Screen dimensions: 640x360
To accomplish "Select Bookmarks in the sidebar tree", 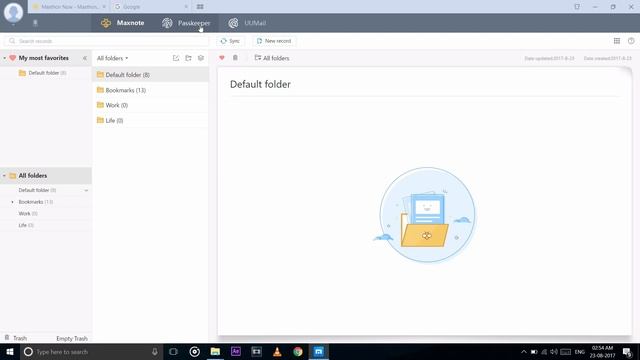I will 36,202.
